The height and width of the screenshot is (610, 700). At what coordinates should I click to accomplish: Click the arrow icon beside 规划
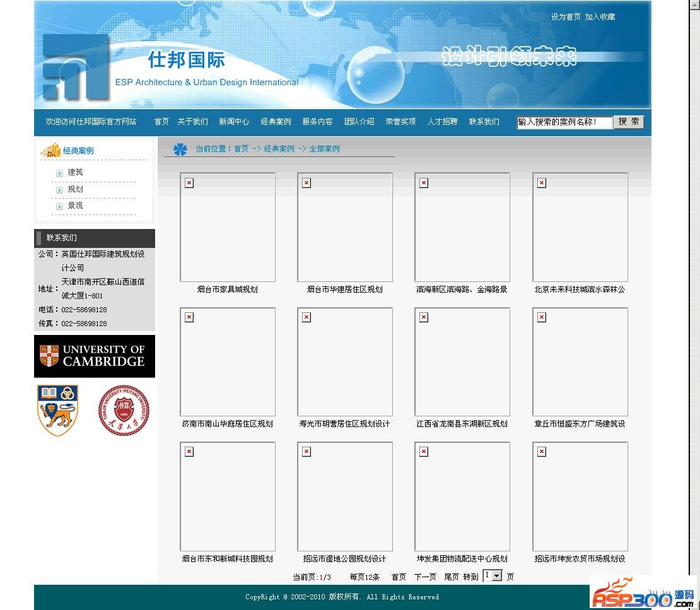click(x=59, y=190)
